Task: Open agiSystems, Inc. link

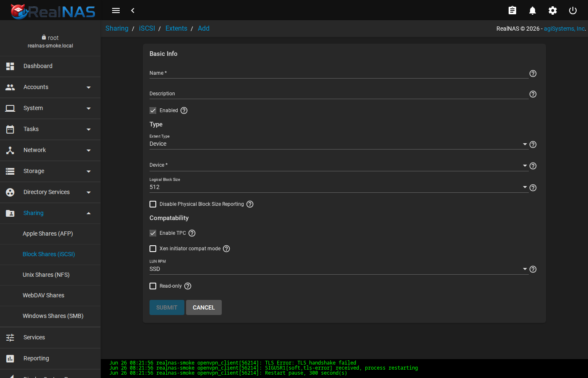Action: 564,29
